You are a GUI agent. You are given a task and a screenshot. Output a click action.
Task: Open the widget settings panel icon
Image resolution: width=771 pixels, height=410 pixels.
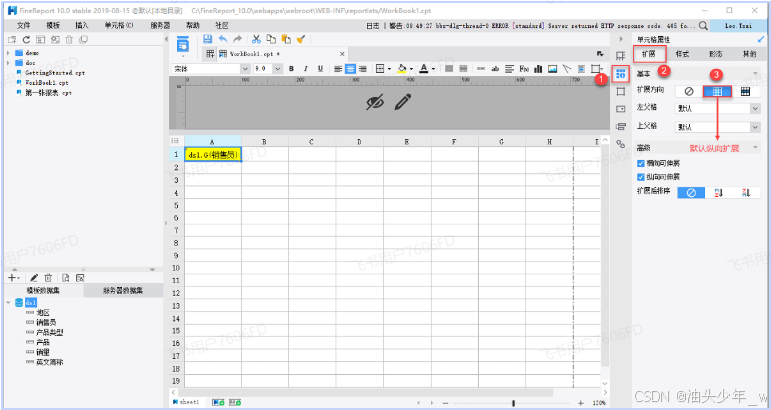621,109
